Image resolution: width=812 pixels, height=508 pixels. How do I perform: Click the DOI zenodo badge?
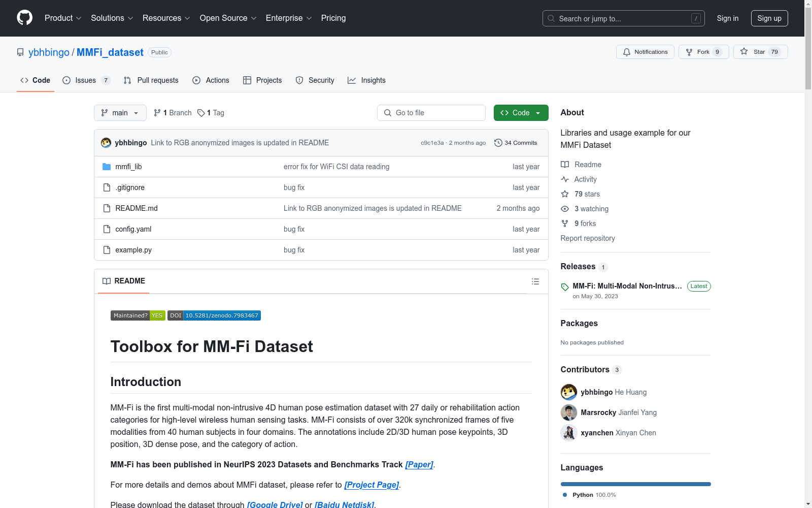coord(214,315)
